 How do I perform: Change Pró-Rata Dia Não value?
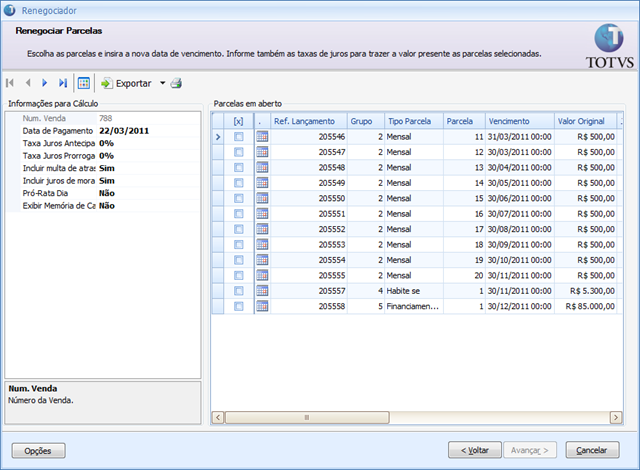click(x=149, y=193)
